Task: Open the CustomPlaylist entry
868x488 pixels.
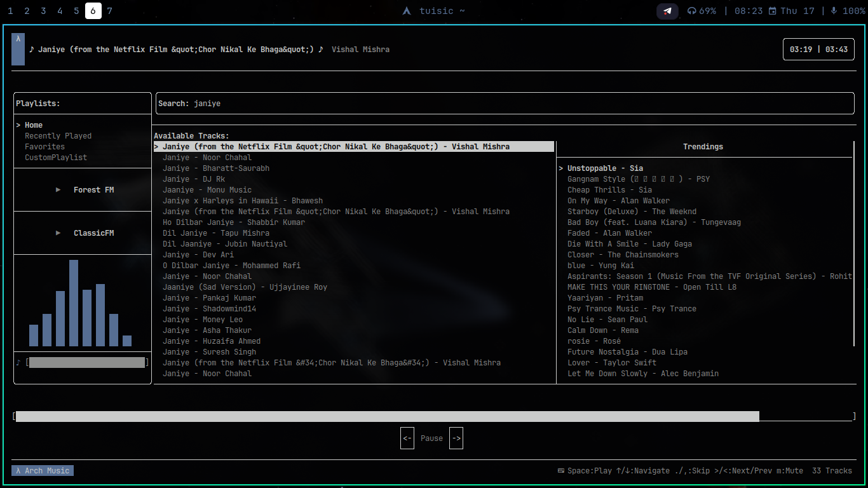Action: (x=56, y=158)
